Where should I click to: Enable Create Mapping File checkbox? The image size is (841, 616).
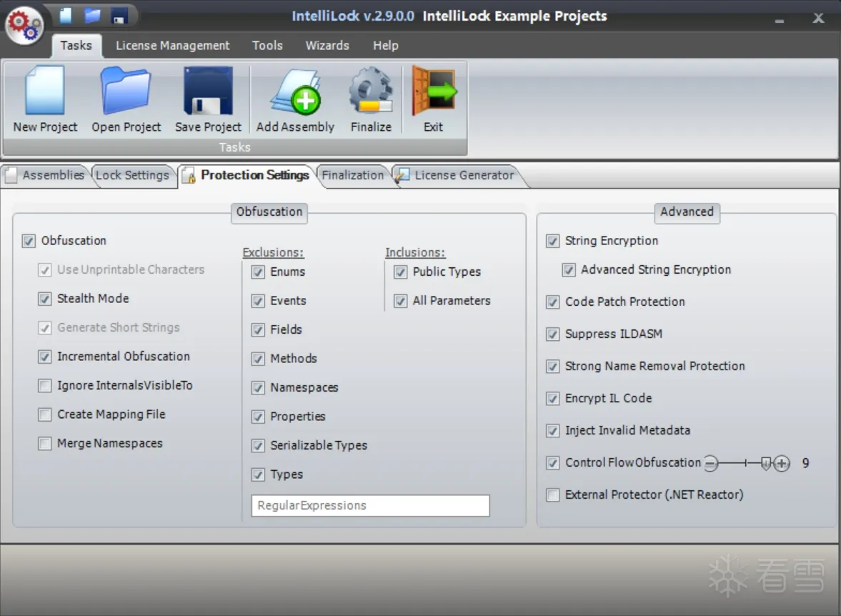44,414
